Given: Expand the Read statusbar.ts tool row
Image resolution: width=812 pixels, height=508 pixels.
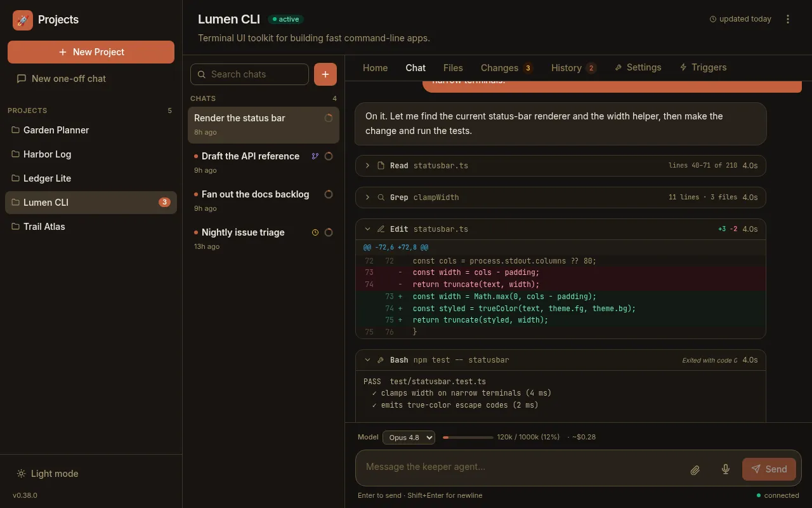Looking at the screenshot, I should (561, 166).
